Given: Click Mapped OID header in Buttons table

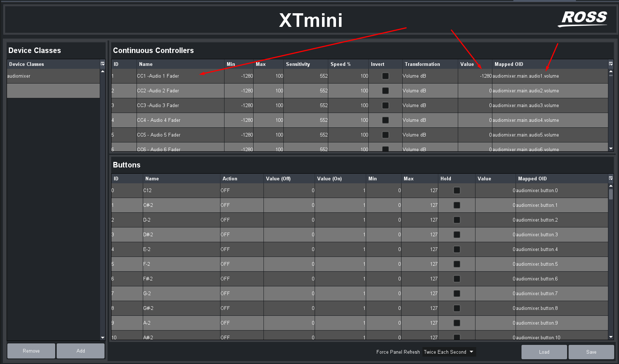Looking at the screenshot, I should tap(562, 179).
